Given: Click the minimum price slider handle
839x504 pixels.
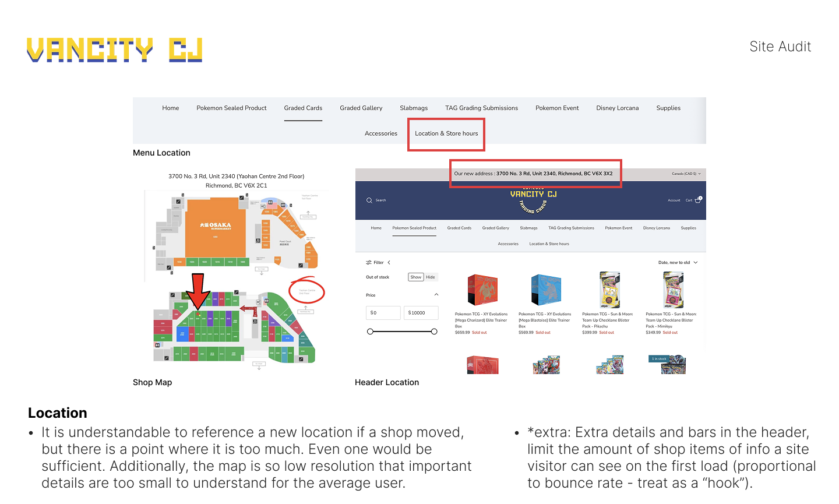Looking at the screenshot, I should (x=370, y=332).
